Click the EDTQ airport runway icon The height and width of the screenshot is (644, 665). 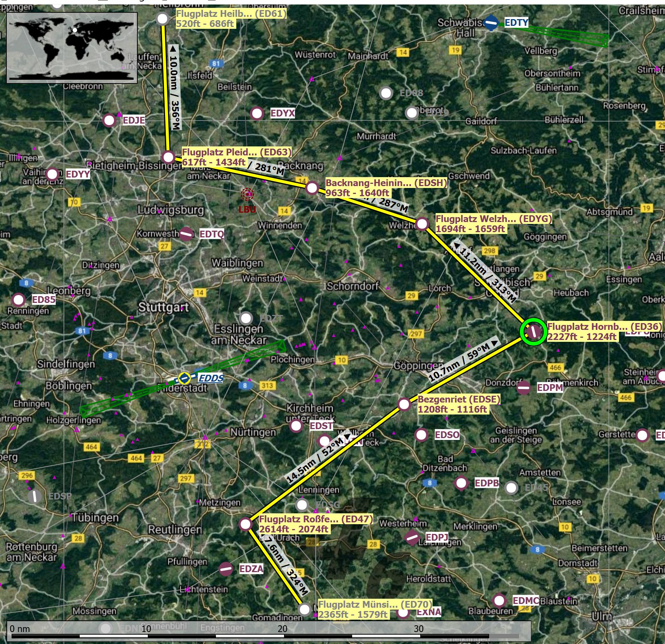(186, 234)
